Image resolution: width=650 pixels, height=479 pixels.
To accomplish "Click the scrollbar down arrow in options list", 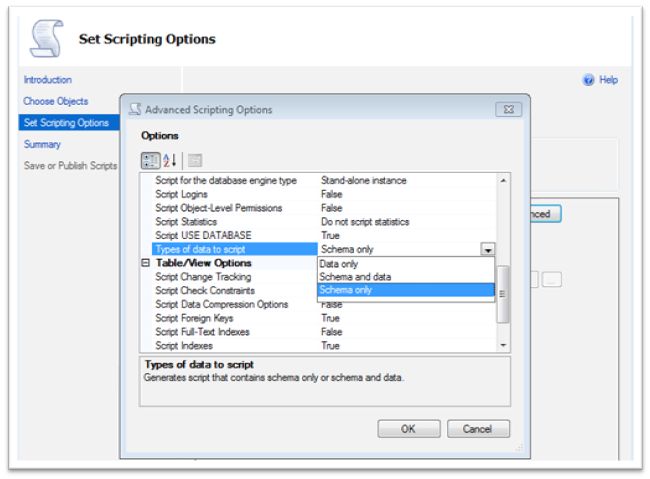I will coord(503,345).
